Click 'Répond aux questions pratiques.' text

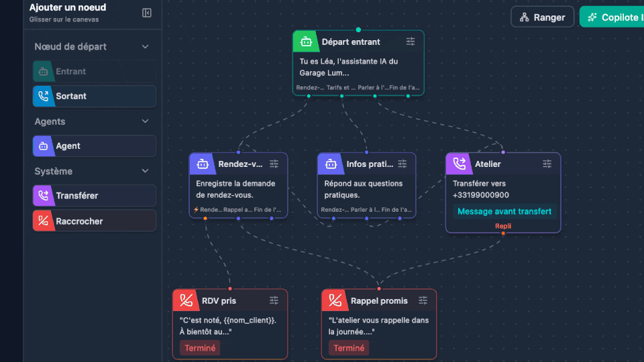pyautogui.click(x=364, y=189)
